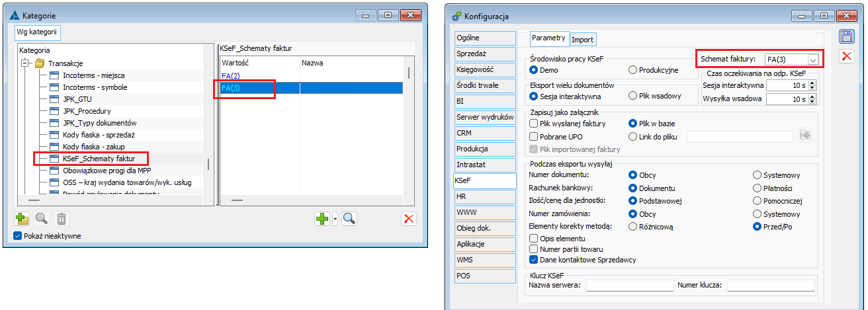Open Księgowość configuration section
The image size is (868, 310).
point(484,69)
